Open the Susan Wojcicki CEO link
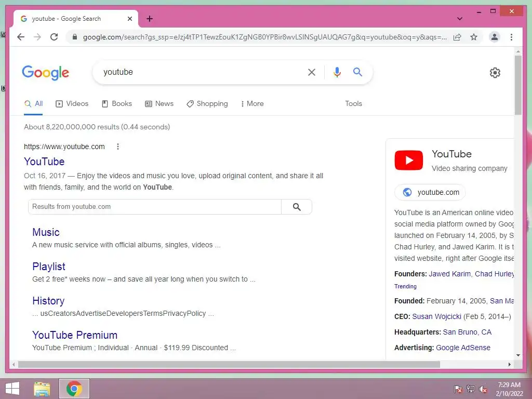 pyautogui.click(x=436, y=316)
